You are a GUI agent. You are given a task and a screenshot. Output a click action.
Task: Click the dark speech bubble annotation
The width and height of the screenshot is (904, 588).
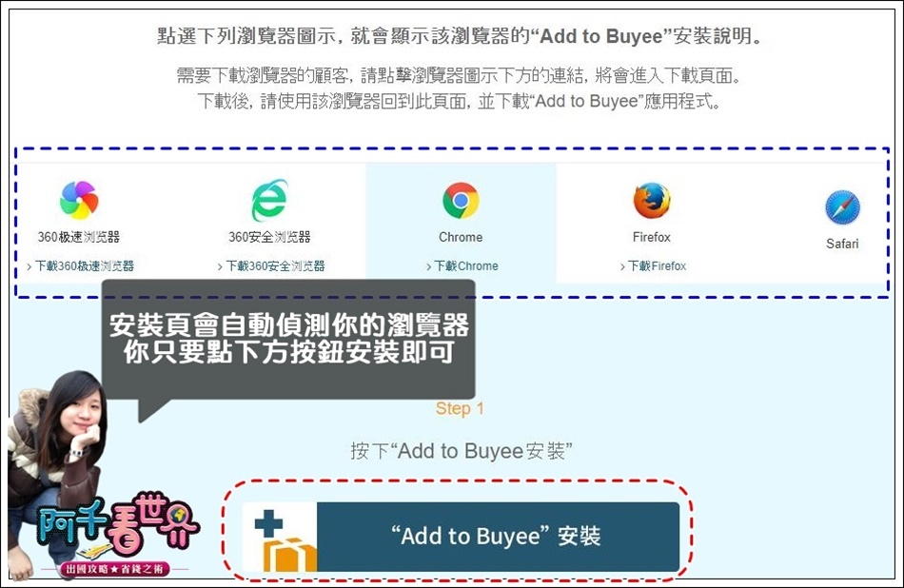click(288, 340)
